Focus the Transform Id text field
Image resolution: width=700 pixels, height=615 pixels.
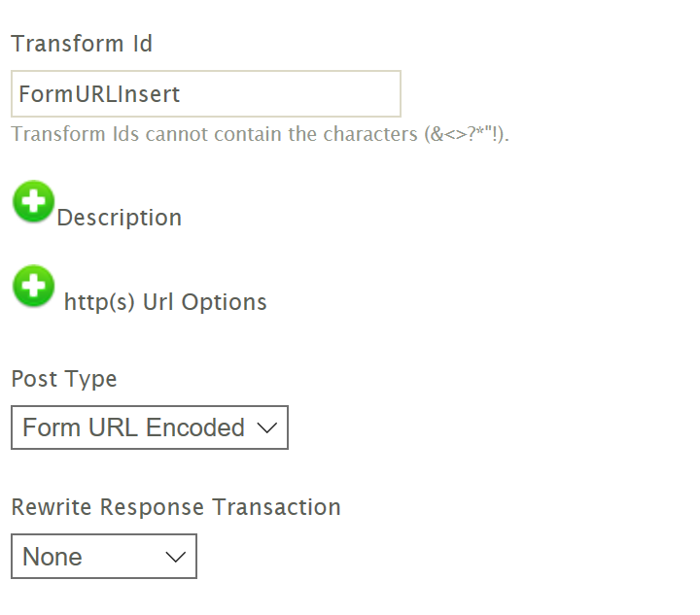205,94
